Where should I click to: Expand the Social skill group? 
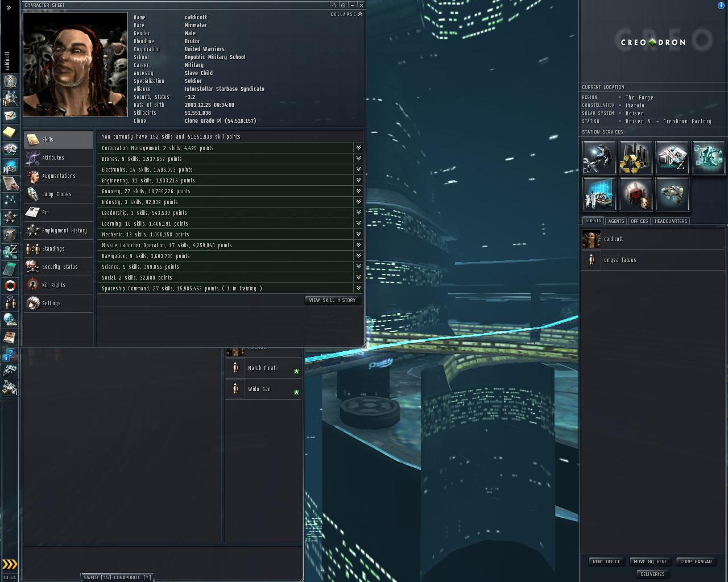[358, 277]
